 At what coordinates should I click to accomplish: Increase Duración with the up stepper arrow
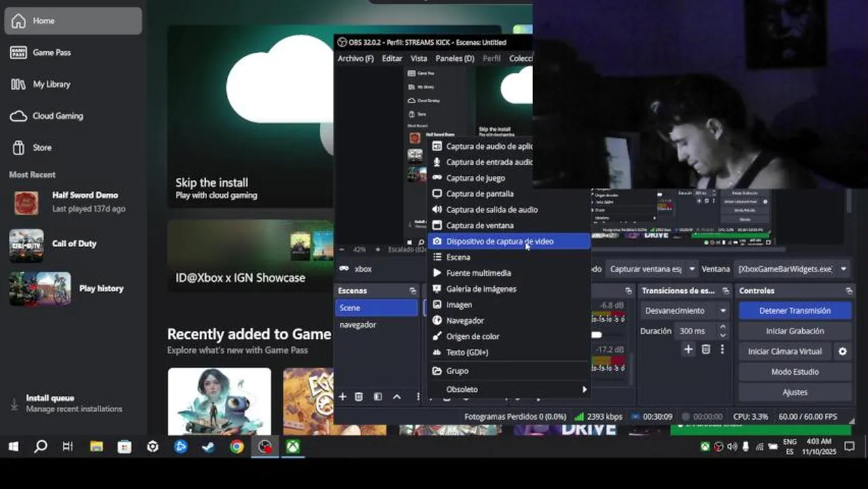(x=722, y=327)
